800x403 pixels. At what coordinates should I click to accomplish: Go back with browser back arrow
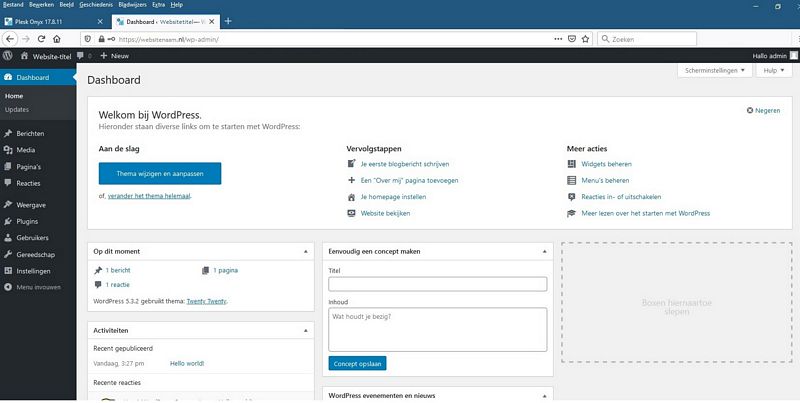pos(10,39)
